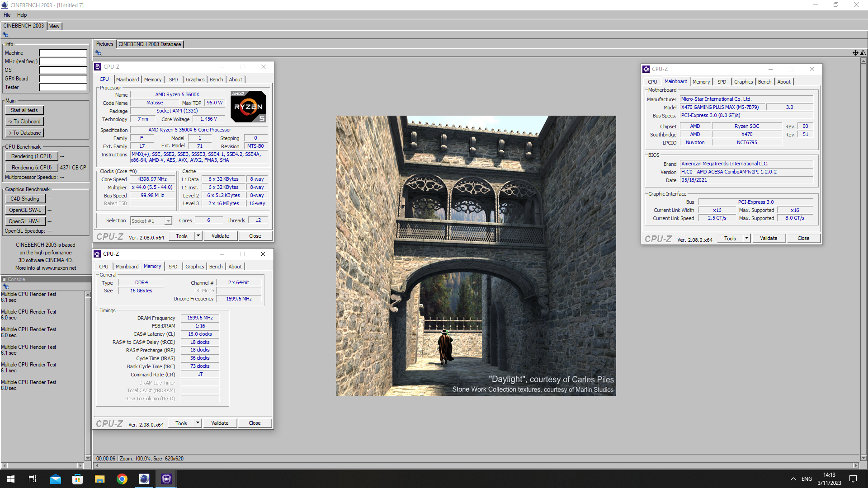
Task: Click the taskbar clock showing 14:13
Action: pos(829,475)
